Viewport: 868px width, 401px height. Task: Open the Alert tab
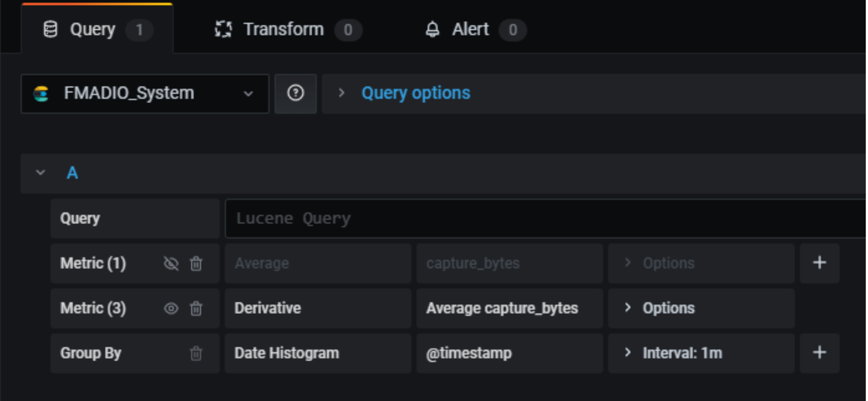470,29
